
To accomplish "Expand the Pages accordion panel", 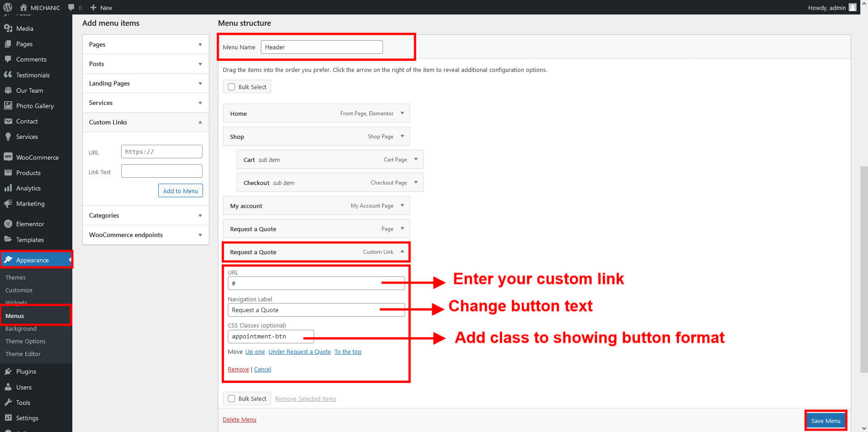I will [x=200, y=44].
